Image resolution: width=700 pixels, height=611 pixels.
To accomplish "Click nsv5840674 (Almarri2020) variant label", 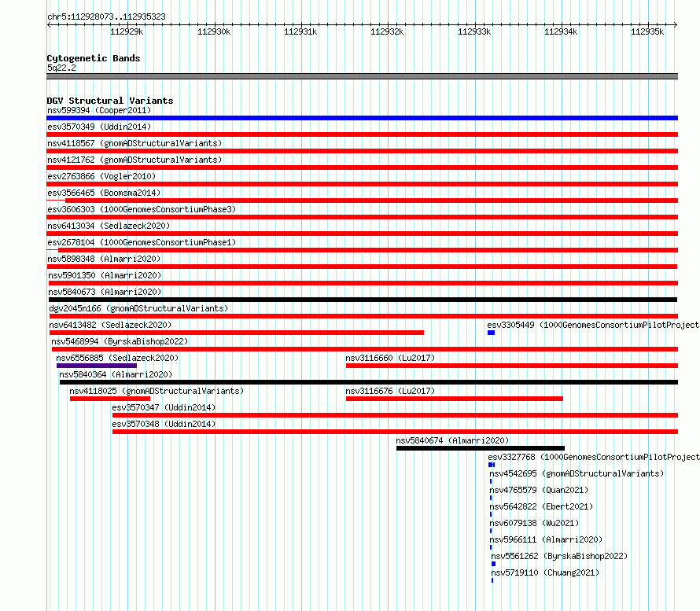I will click(x=452, y=440).
